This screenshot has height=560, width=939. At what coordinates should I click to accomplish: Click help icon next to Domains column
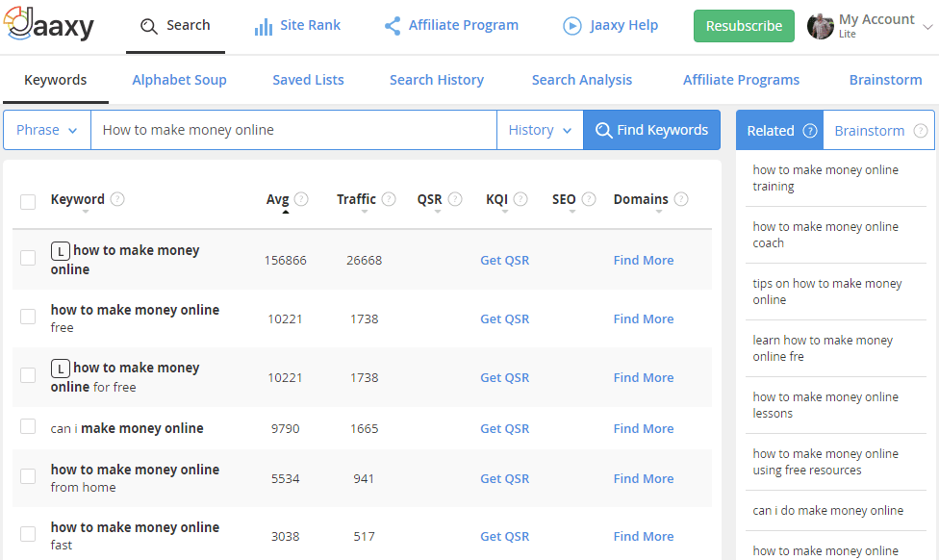click(681, 199)
